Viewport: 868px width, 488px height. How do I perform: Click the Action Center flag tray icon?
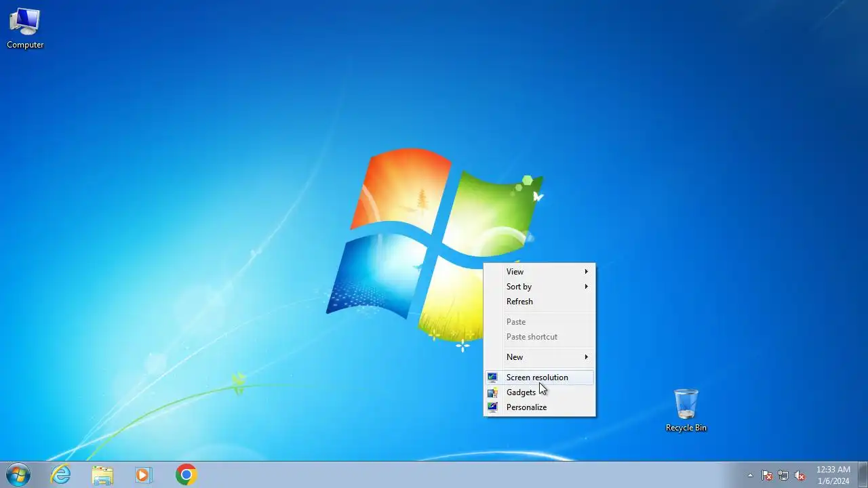click(x=767, y=475)
